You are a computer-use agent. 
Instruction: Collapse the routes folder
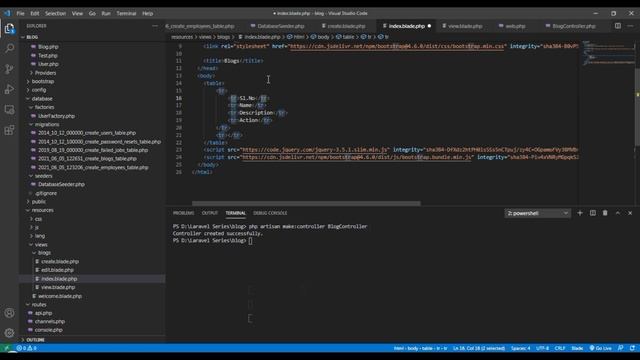39,304
